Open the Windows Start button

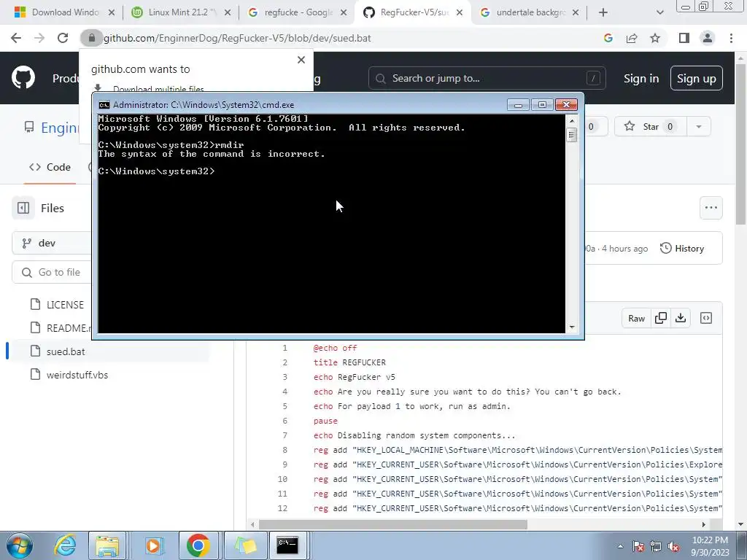(19, 545)
